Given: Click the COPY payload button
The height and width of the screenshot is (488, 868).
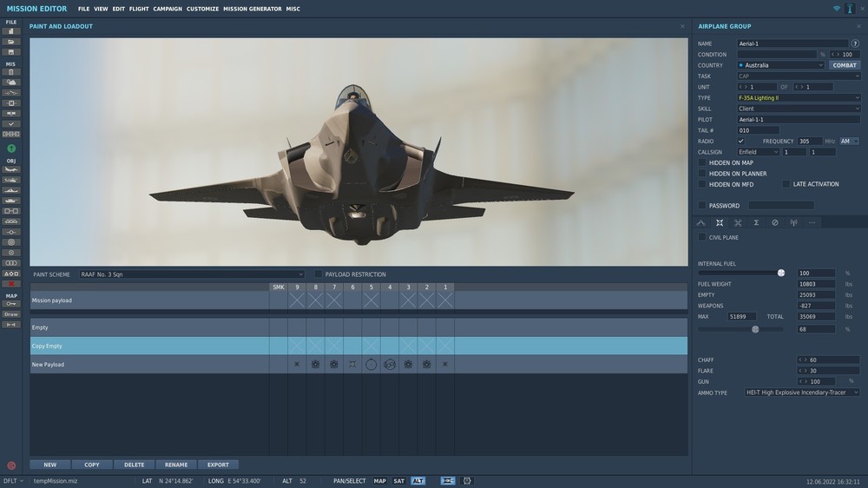Looking at the screenshot, I should (x=92, y=465).
